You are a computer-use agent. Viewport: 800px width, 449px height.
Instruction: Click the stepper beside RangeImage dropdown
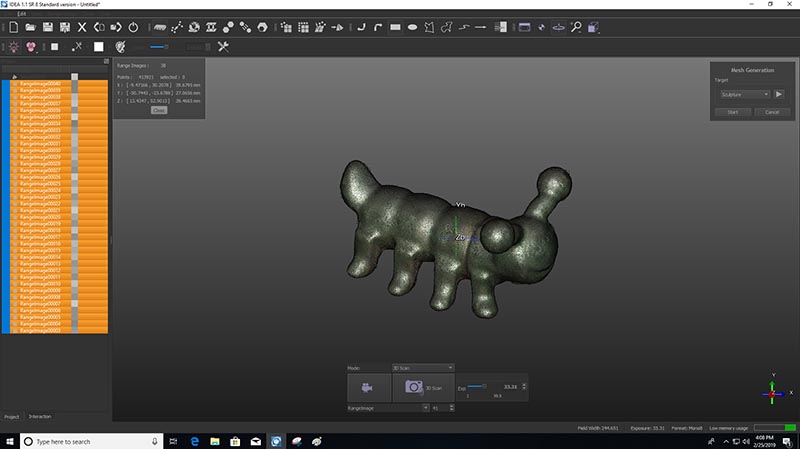[x=452, y=408]
